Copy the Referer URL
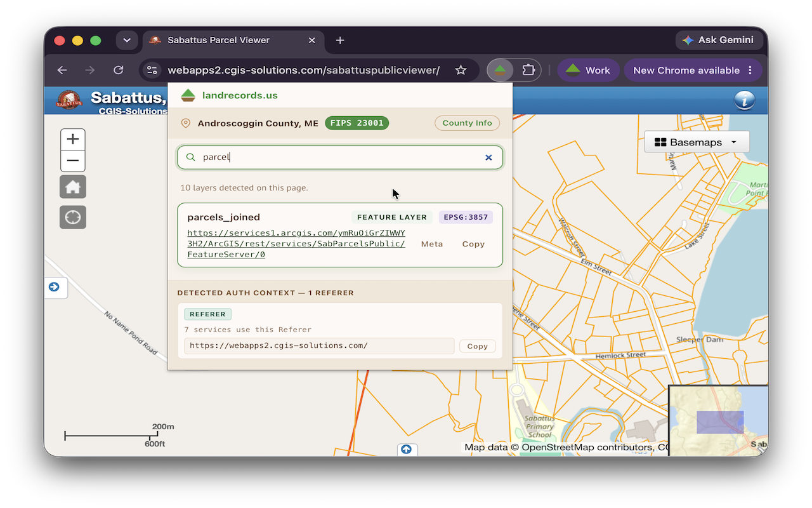 (x=477, y=346)
